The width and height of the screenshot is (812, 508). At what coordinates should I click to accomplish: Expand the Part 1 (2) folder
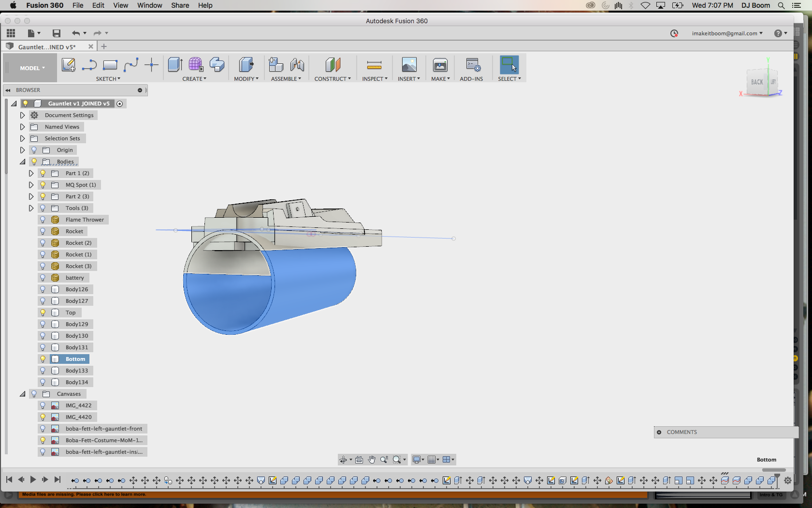point(31,173)
